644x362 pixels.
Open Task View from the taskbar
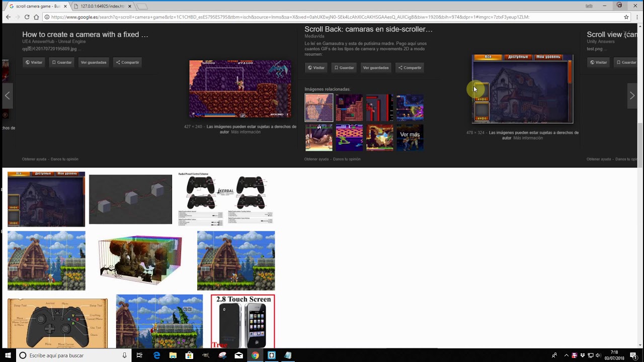pos(139,355)
